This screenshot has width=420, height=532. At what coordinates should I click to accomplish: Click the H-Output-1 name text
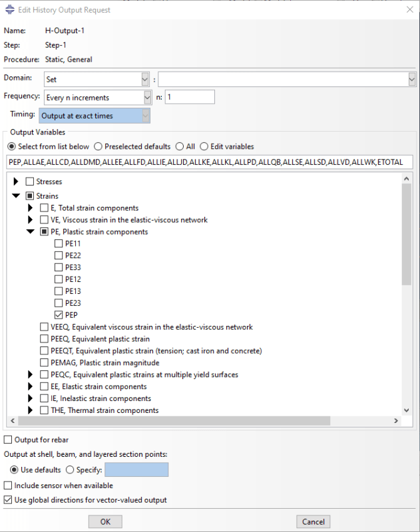(65, 31)
